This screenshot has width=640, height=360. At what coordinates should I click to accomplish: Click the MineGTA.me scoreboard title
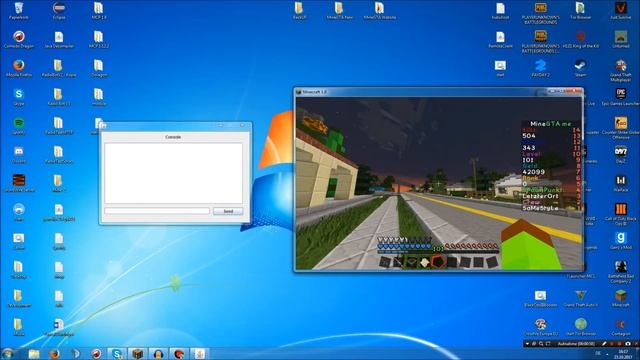click(x=551, y=124)
